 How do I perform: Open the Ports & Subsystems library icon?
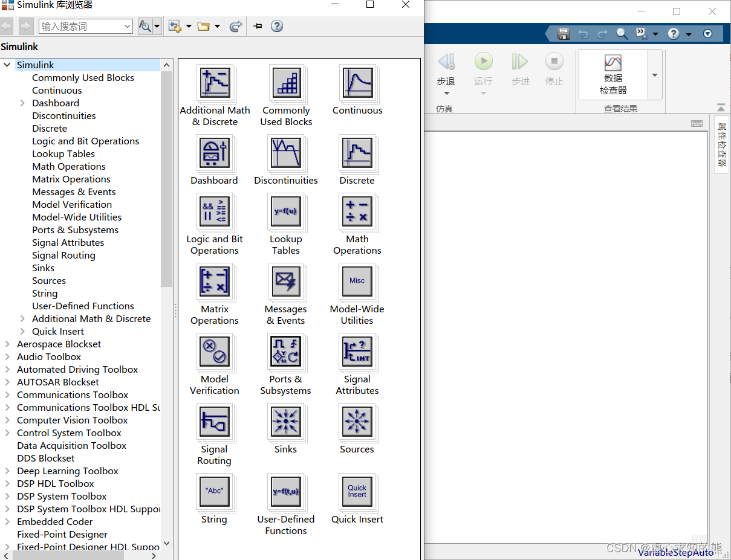(286, 352)
